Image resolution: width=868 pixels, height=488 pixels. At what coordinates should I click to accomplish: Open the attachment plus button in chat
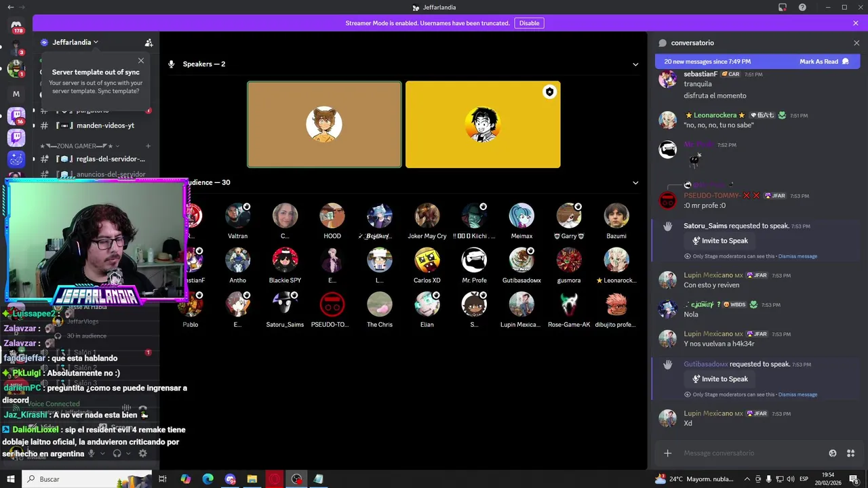[x=668, y=453]
